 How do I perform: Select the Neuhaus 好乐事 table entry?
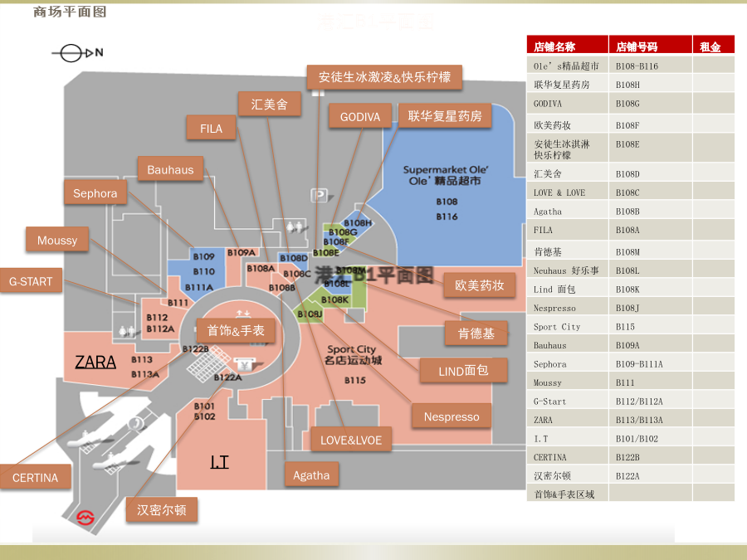pos(566,270)
